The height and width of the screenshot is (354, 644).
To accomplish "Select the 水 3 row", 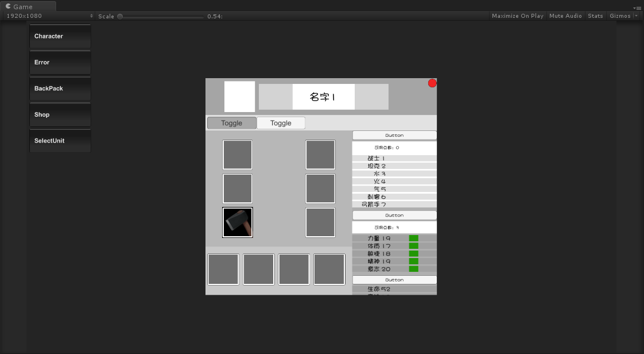I will tap(394, 174).
